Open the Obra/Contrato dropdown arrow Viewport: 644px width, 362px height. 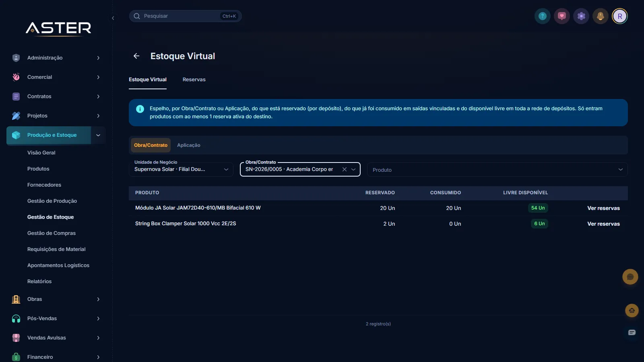click(353, 169)
